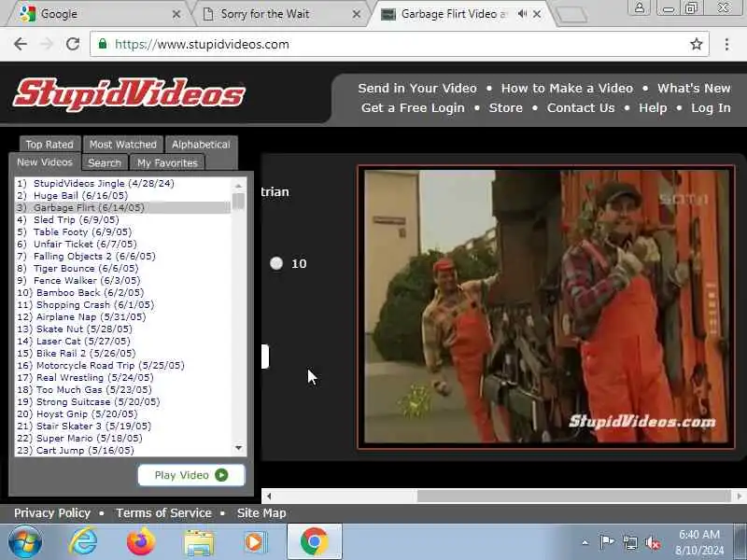Open the Top Rated tab
Image resolution: width=747 pixels, height=560 pixels.
point(49,145)
